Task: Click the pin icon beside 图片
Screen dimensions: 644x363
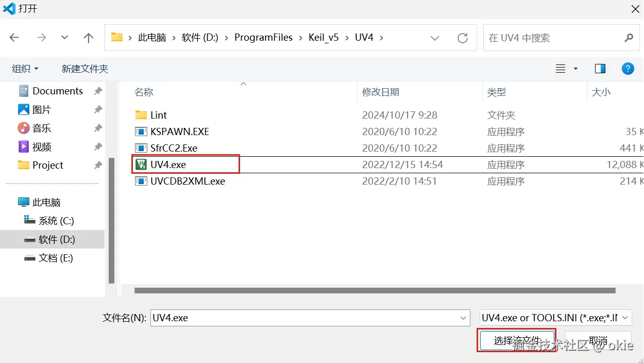Action: click(x=98, y=109)
